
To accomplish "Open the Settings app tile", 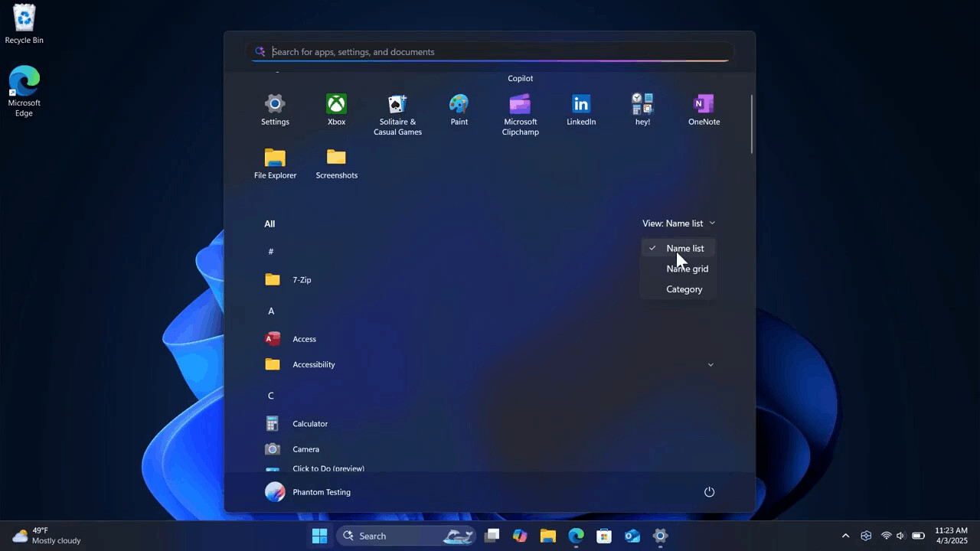I will click(x=275, y=110).
